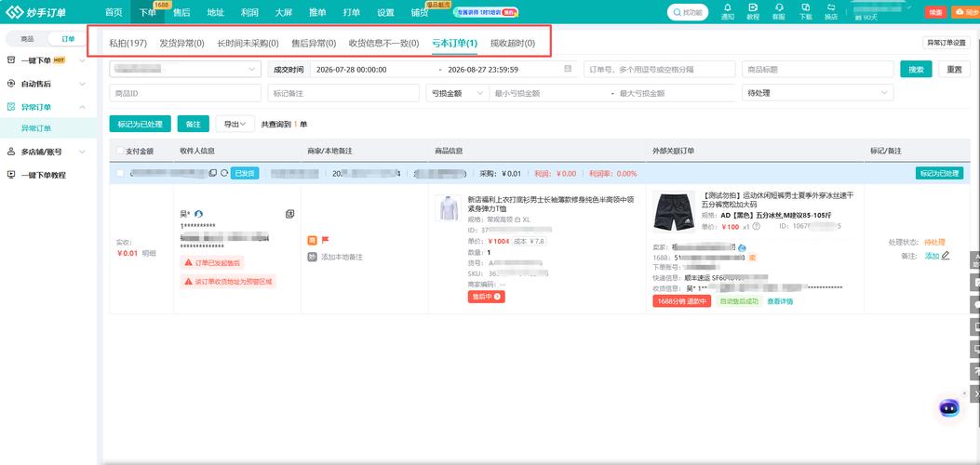
Task: Click the 妙手订单 logo
Action: coord(35,12)
